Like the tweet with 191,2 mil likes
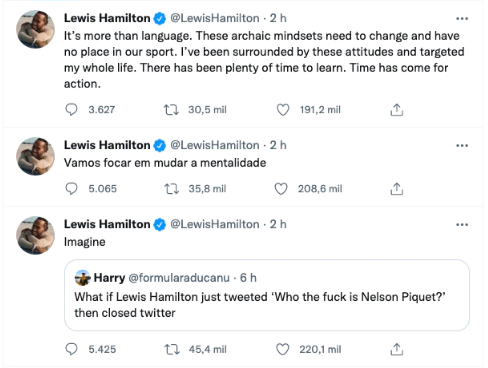Screen dimensions: 488x368 click(283, 110)
